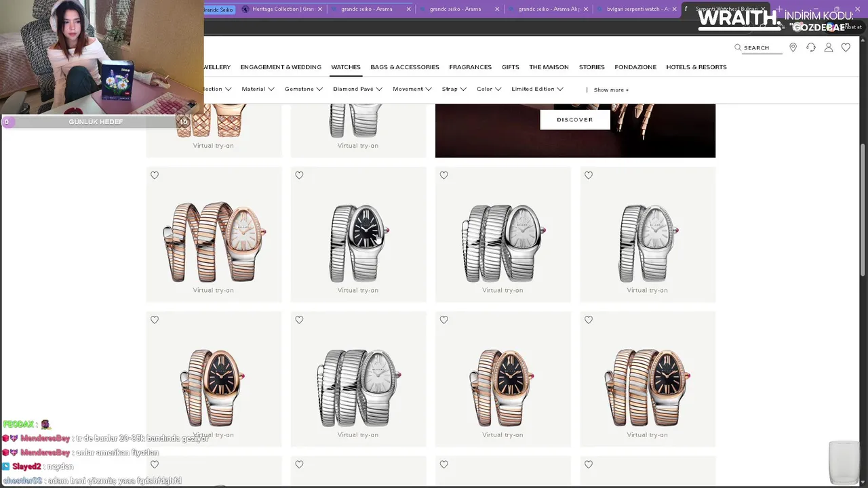Click the Discover button on the banner
Viewport: 868px width, 488px height.
575,119
